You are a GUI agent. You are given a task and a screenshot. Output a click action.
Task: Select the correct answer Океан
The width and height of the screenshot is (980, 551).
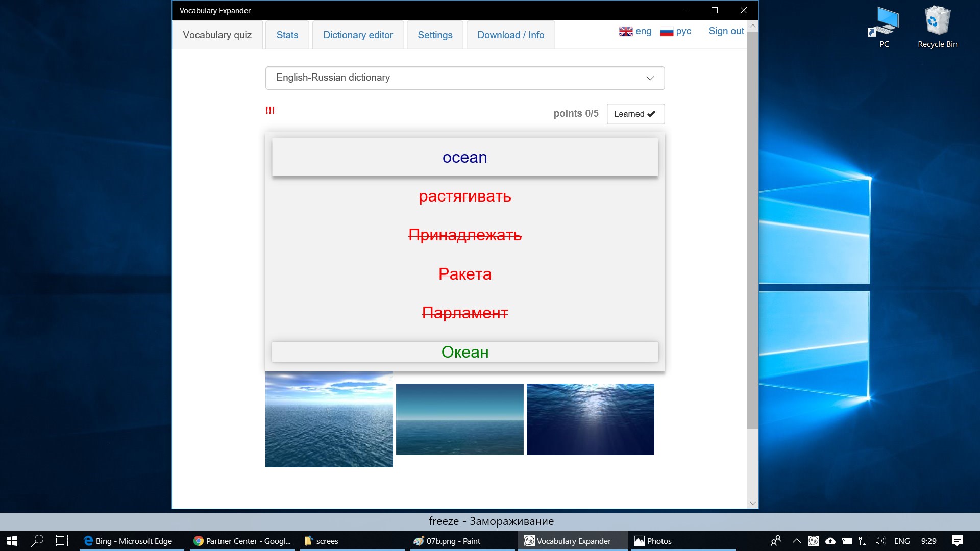464,352
